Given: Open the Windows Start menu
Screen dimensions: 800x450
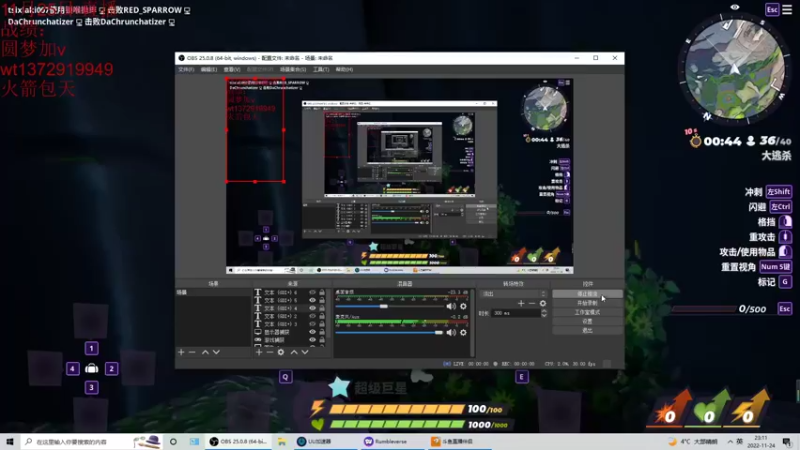Looking at the screenshot, I should coord(10,441).
